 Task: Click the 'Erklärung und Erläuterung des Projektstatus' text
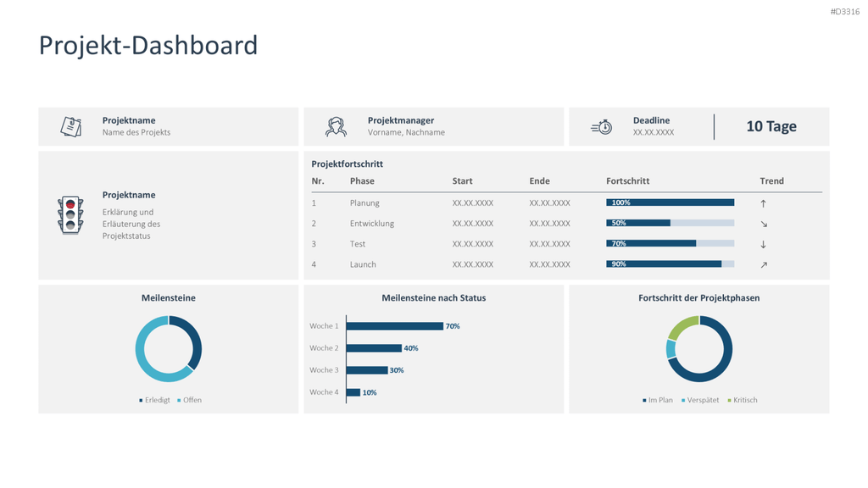[131, 224]
